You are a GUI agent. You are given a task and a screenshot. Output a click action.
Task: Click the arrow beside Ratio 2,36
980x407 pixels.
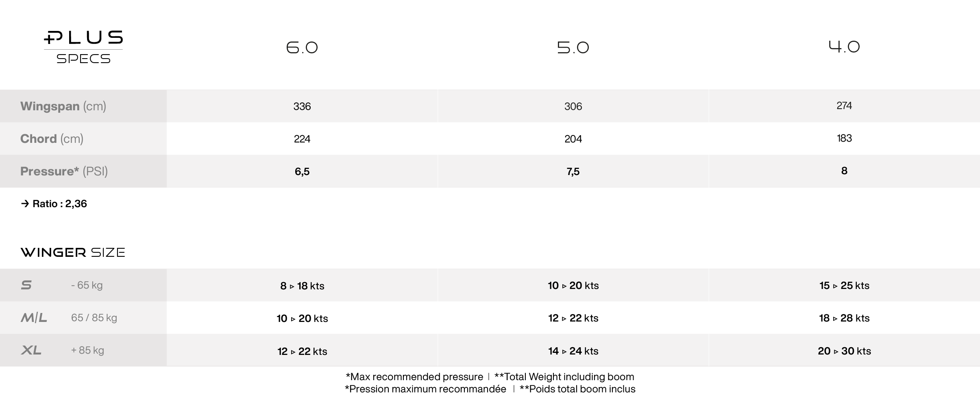25,203
